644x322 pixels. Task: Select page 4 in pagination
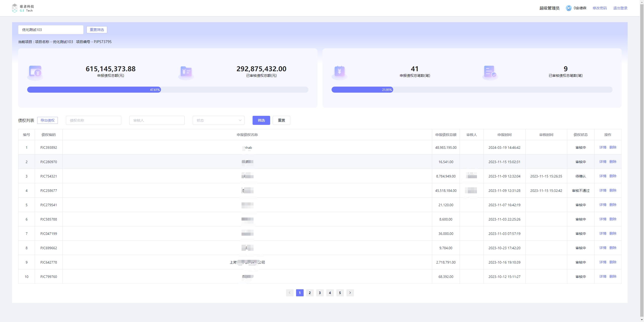pyautogui.click(x=330, y=293)
